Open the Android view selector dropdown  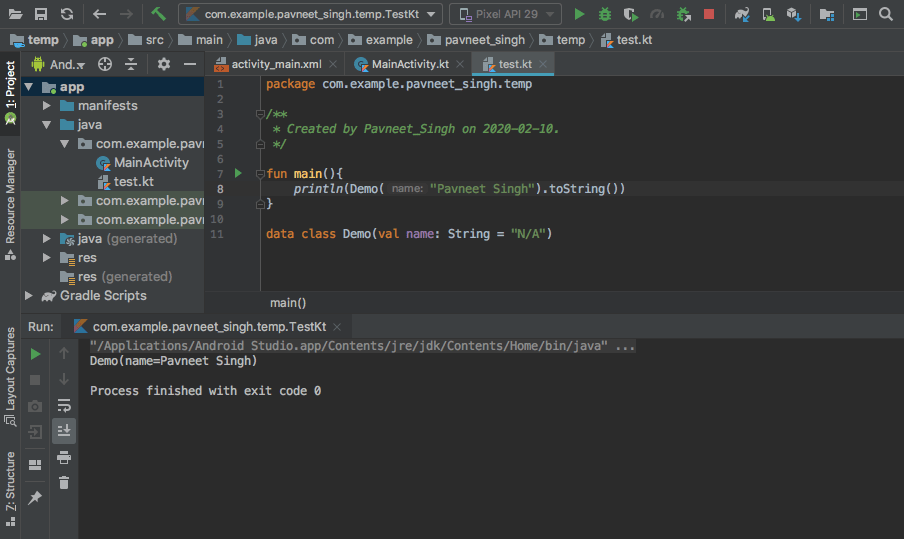[59, 64]
